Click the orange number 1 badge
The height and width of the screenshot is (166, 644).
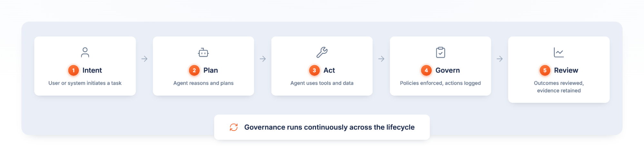(73, 70)
